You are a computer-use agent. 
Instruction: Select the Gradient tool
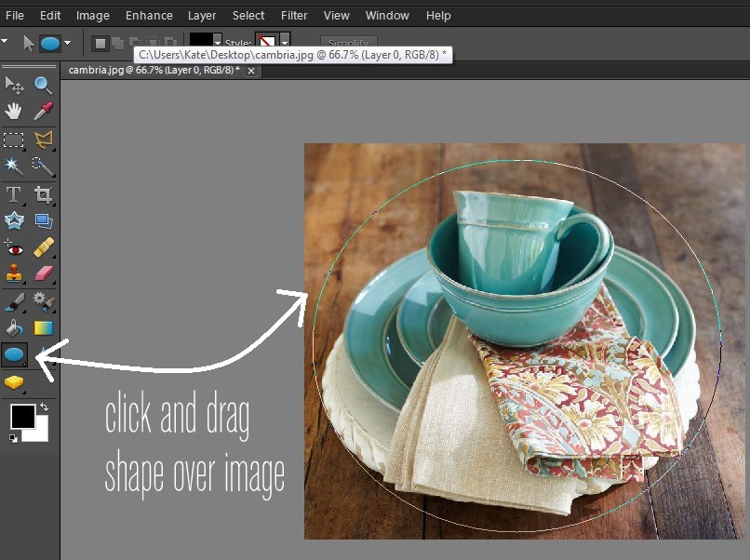pyautogui.click(x=43, y=327)
